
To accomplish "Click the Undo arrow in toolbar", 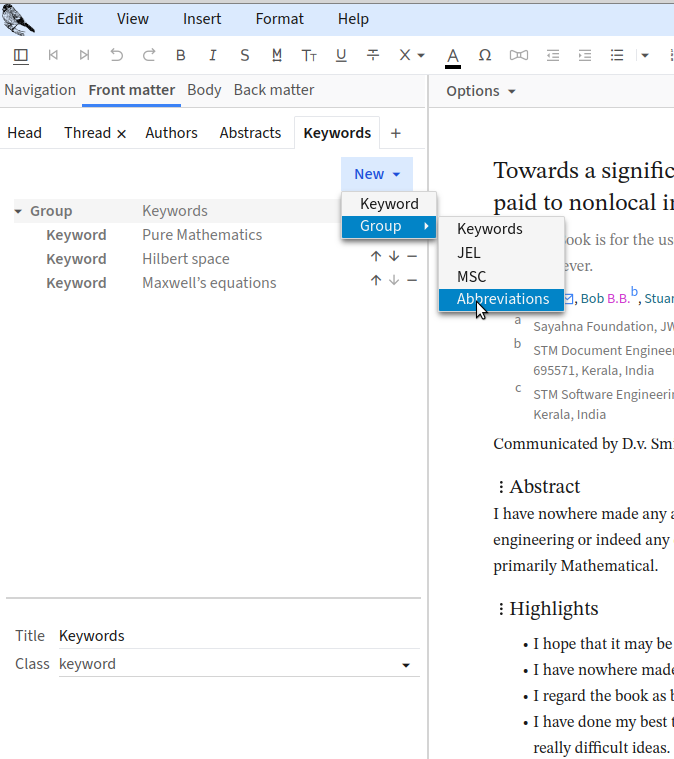I will [117, 55].
